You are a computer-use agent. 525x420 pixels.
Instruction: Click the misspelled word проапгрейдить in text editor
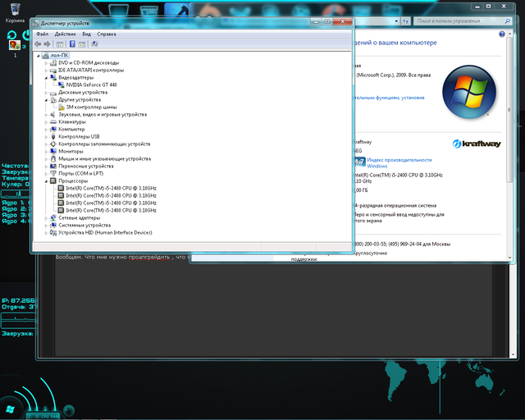149,258
